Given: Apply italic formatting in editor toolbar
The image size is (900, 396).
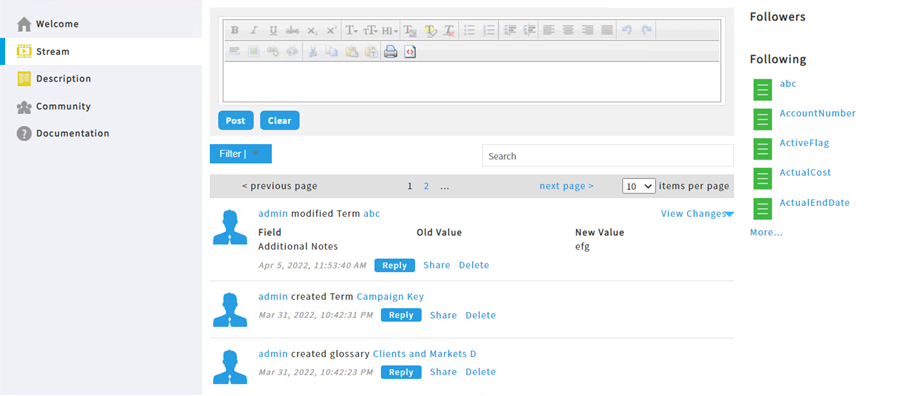Looking at the screenshot, I should click(x=254, y=30).
